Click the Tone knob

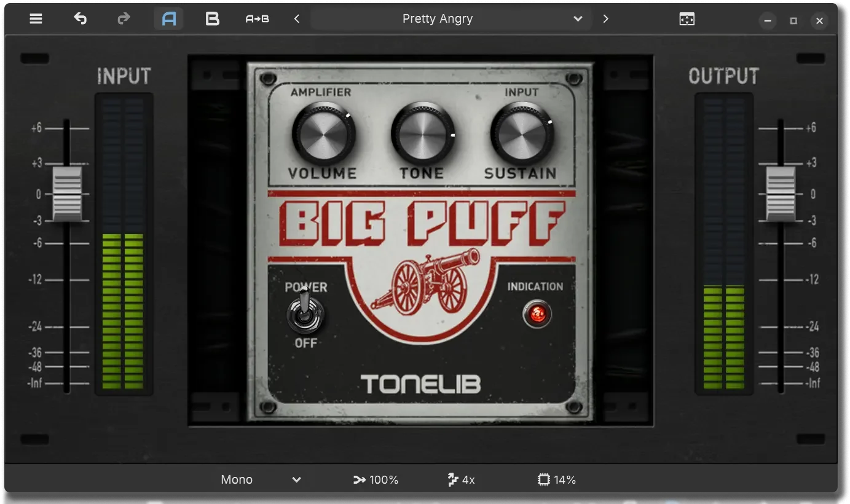pyautogui.click(x=423, y=133)
